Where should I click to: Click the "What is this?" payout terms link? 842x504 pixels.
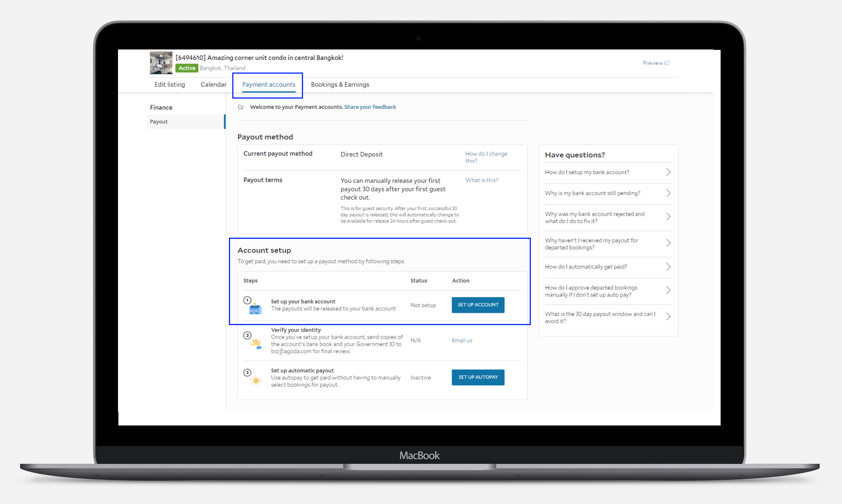481,180
